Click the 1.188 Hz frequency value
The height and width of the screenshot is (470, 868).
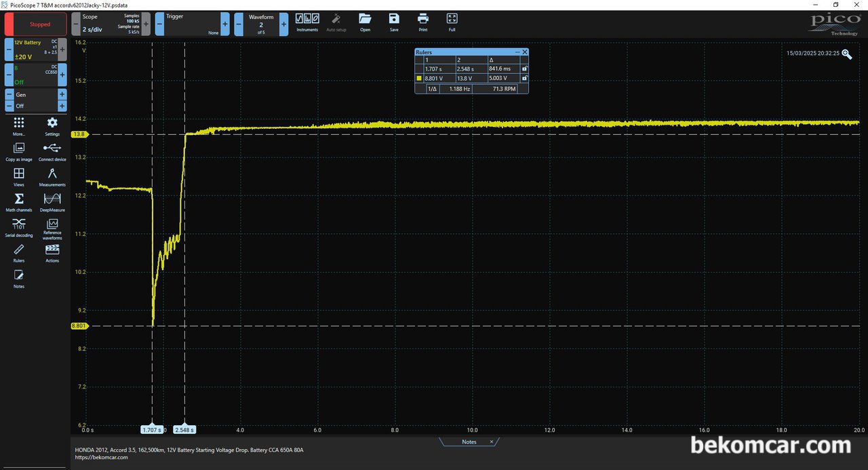pyautogui.click(x=460, y=89)
